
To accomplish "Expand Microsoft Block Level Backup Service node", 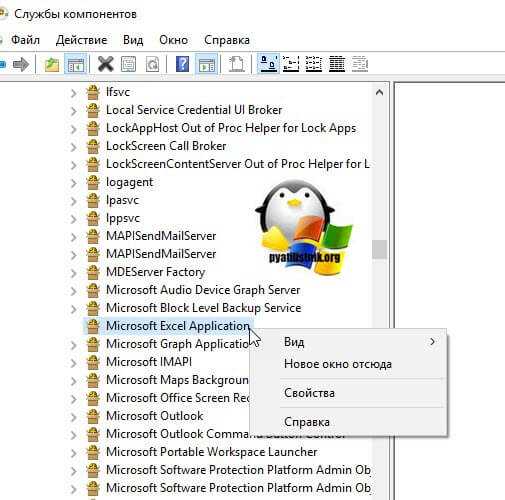I will click(x=74, y=309).
